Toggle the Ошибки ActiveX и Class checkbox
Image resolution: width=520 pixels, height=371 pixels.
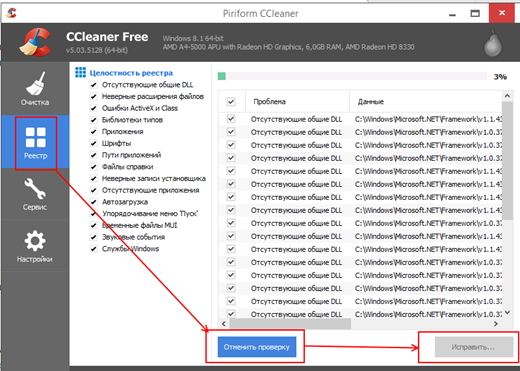click(94, 108)
